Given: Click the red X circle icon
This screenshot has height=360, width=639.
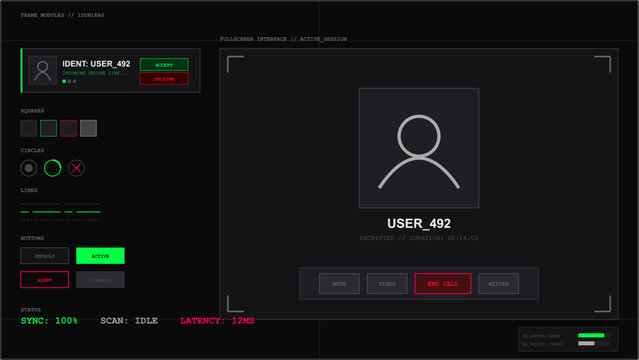Looking at the screenshot, I should tap(76, 168).
